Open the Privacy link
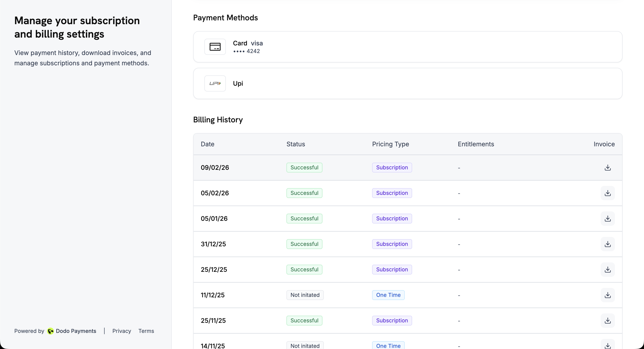 pyautogui.click(x=121, y=331)
